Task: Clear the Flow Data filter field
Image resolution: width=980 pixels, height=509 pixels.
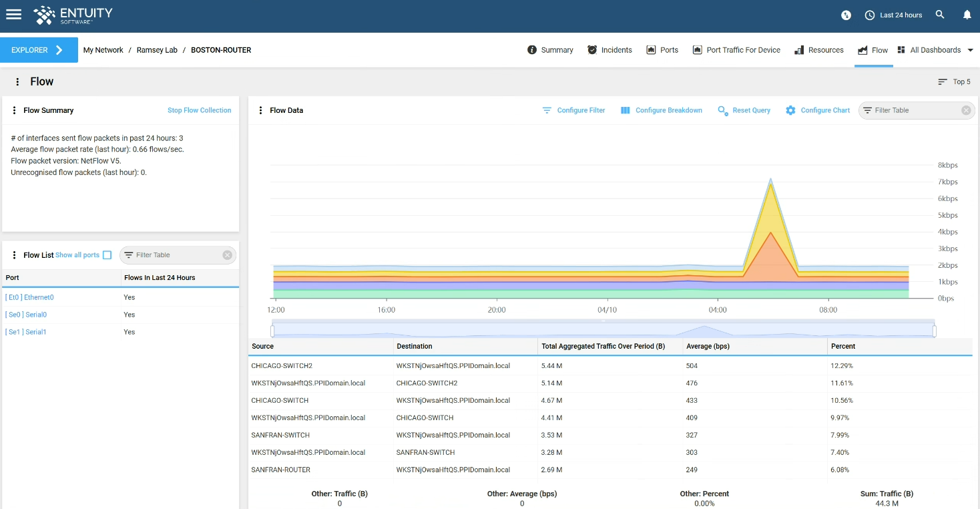Action: point(966,110)
